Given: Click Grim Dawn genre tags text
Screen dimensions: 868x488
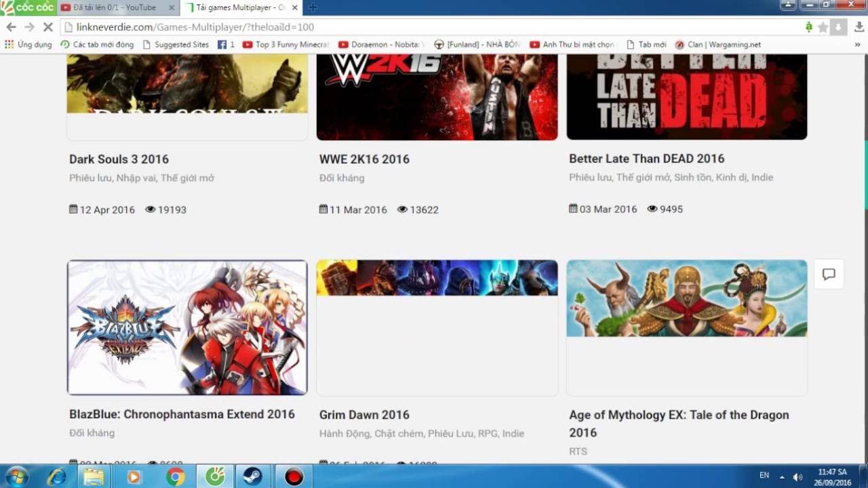Looking at the screenshot, I should click(x=422, y=434).
